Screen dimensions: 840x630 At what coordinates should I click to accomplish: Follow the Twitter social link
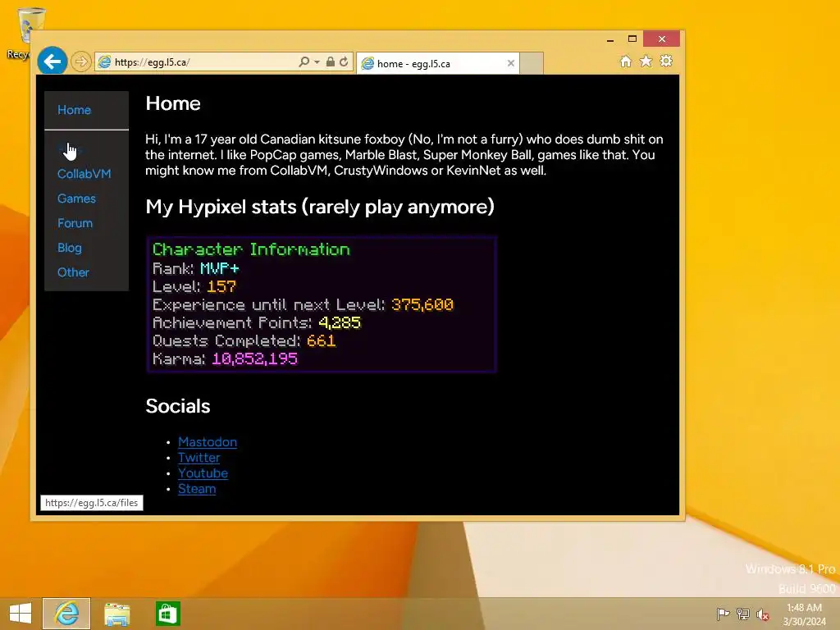[199, 458]
